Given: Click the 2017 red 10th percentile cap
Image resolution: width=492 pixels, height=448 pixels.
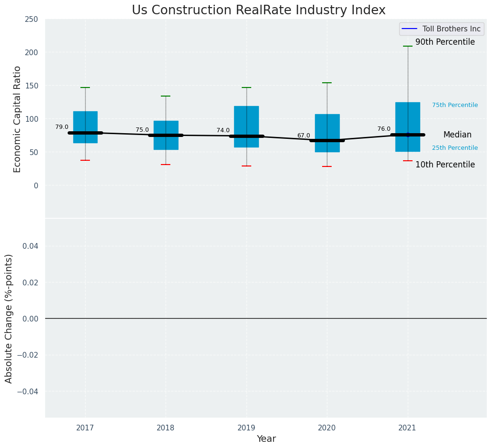Looking at the screenshot, I should tap(85, 160).
